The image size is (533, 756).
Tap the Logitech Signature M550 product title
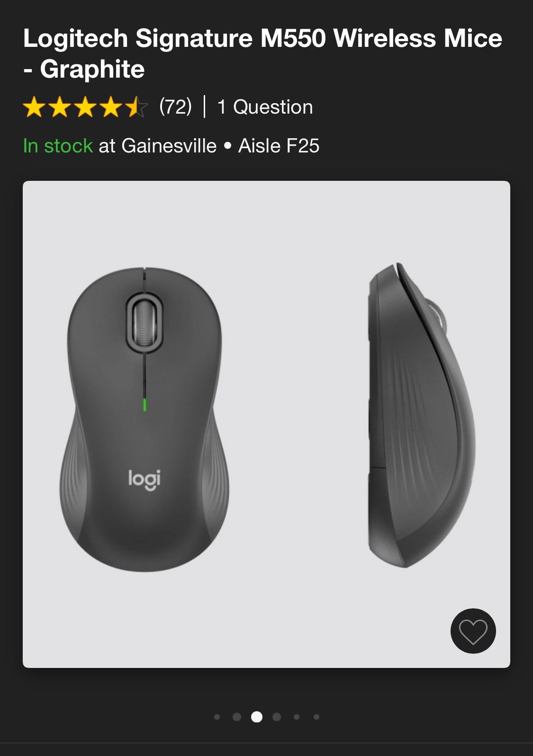click(262, 53)
